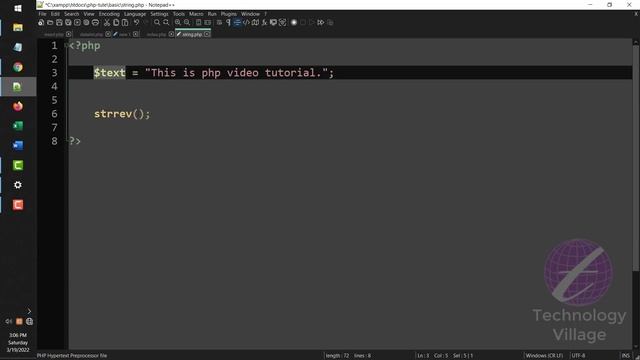Collapse the php block fold marker

point(66,45)
